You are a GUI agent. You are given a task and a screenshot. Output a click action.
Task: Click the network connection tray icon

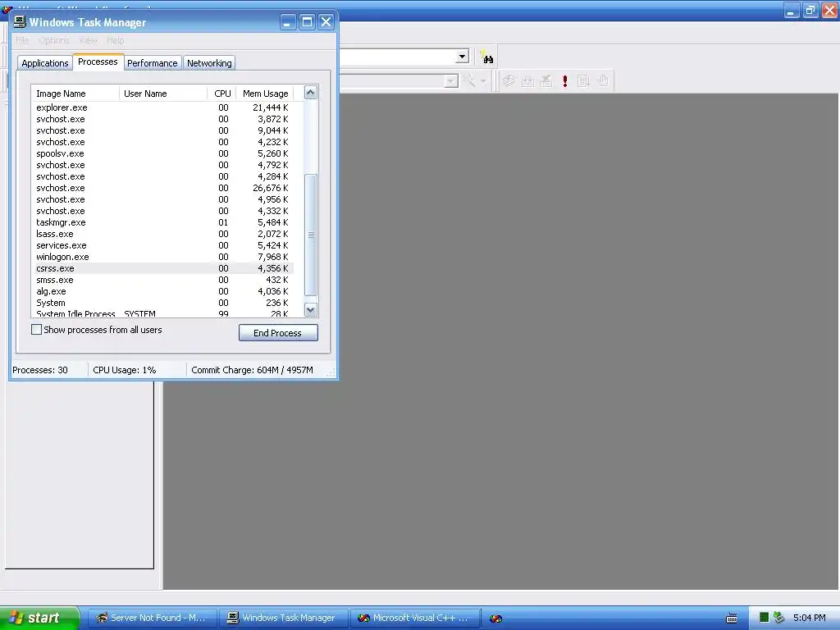[779, 618]
